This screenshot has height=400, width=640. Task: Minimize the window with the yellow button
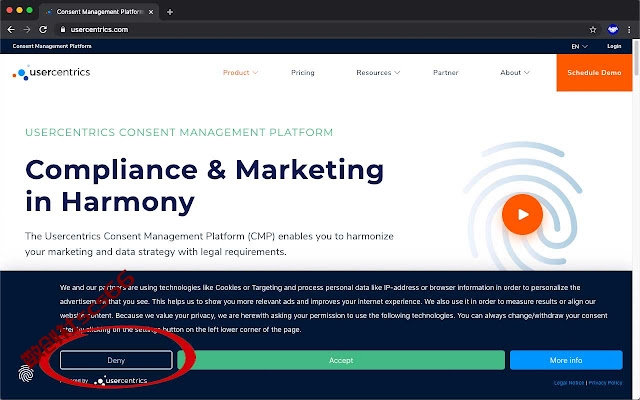19,10
